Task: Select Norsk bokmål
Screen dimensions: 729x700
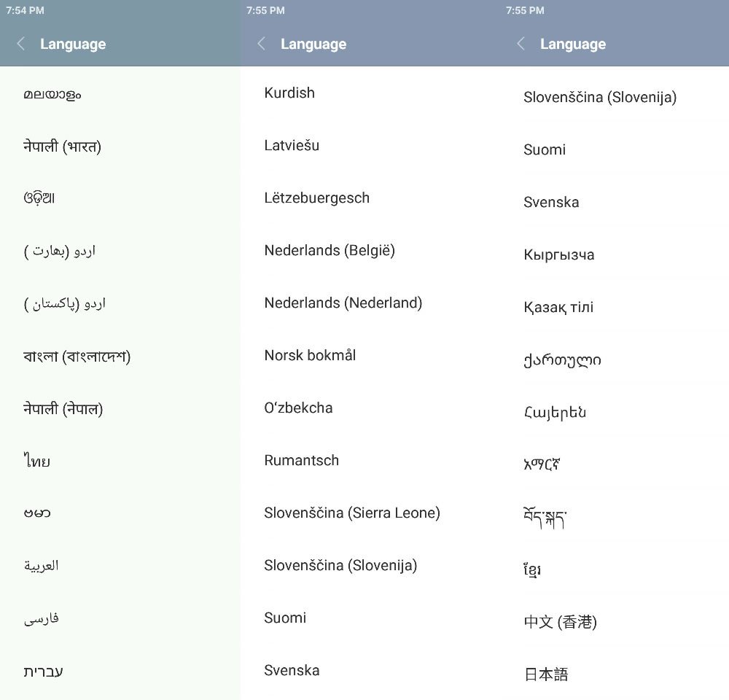Action: click(x=309, y=355)
